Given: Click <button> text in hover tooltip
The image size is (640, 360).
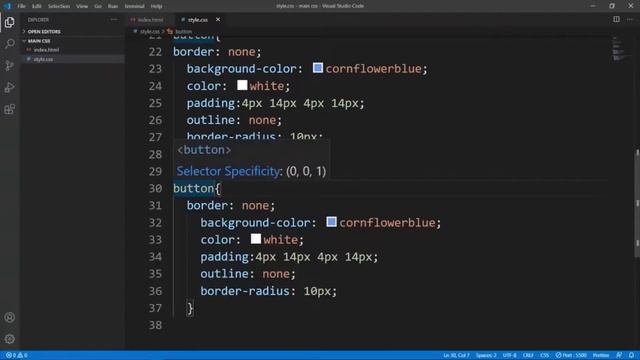Looking at the screenshot, I should pyautogui.click(x=204, y=150).
